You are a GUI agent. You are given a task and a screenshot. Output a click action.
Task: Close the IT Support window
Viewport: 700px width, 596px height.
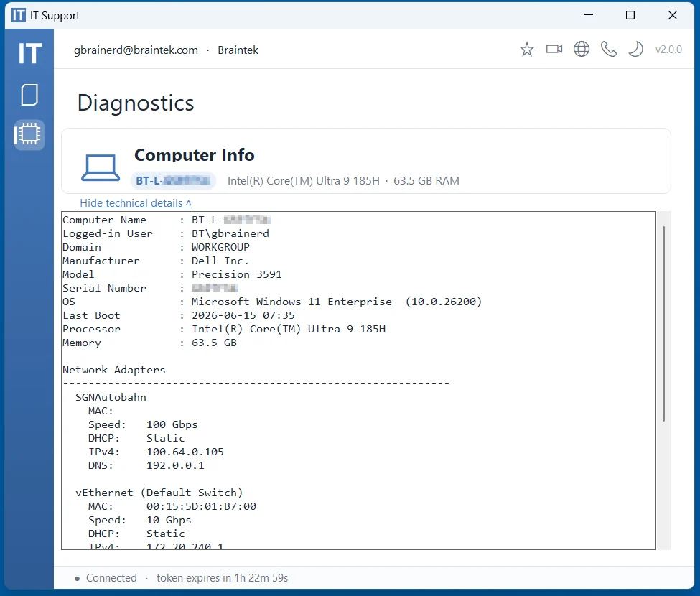click(672, 15)
